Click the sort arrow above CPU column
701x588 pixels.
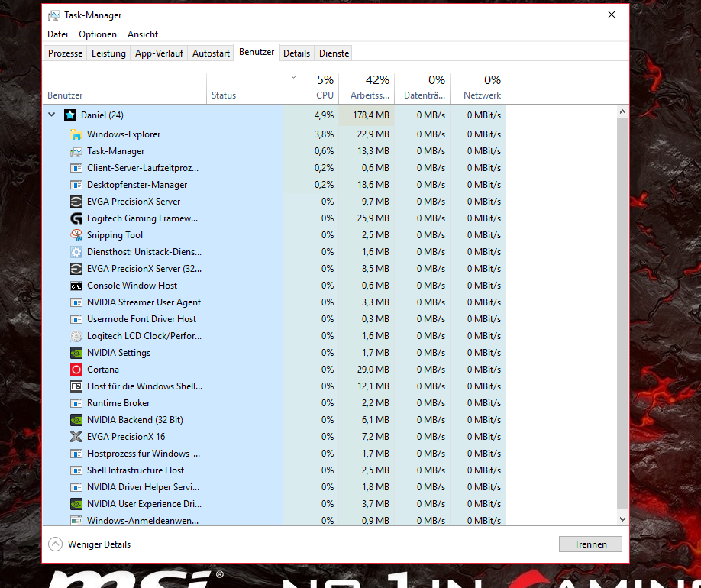[x=294, y=77]
